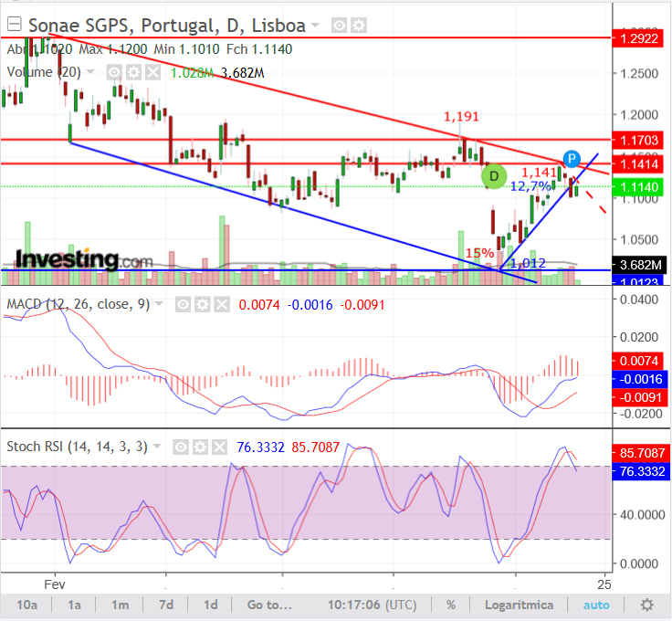The width and height of the screenshot is (672, 621).
Task: Click the green 1.1140 current price label
Action: [638, 187]
